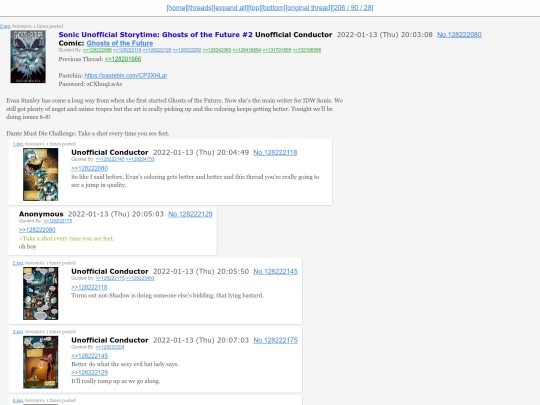
Task: Click quoted-by >>128222204 in post No.128222175
Action: (x=110, y=347)
